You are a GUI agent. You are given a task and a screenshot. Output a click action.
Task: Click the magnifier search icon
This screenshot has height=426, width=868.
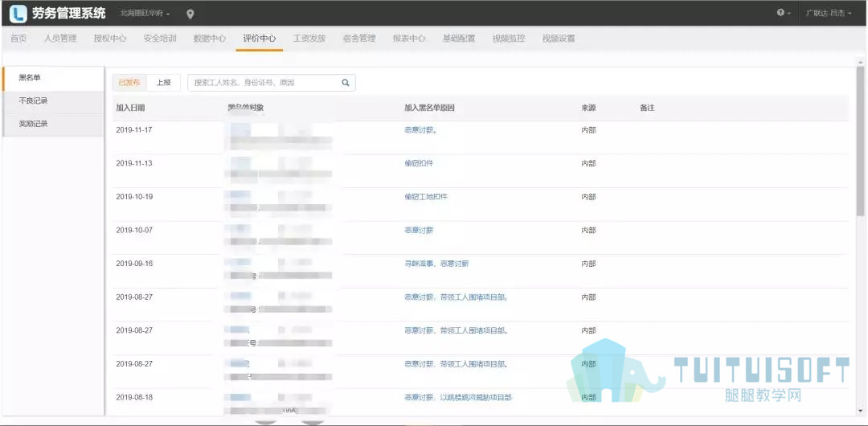click(346, 83)
